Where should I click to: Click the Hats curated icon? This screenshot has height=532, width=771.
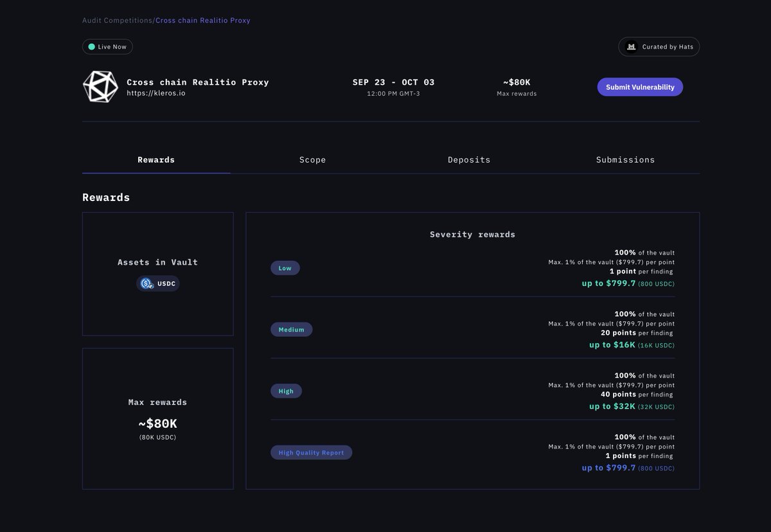coord(632,47)
